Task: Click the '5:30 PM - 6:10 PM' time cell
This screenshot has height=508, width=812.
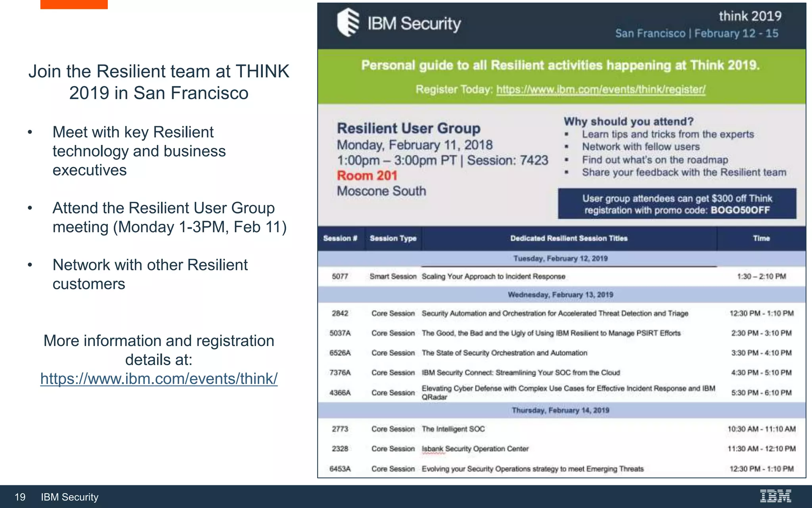Action: tap(762, 393)
